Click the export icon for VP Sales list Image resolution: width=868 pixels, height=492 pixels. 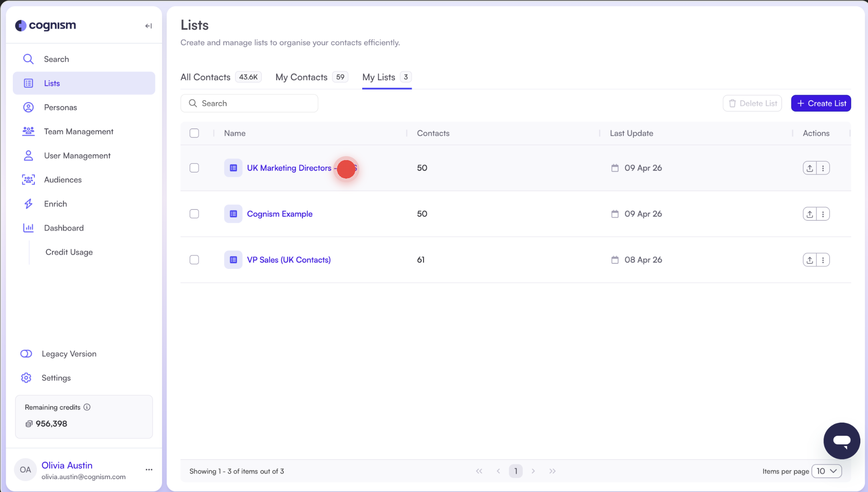809,260
